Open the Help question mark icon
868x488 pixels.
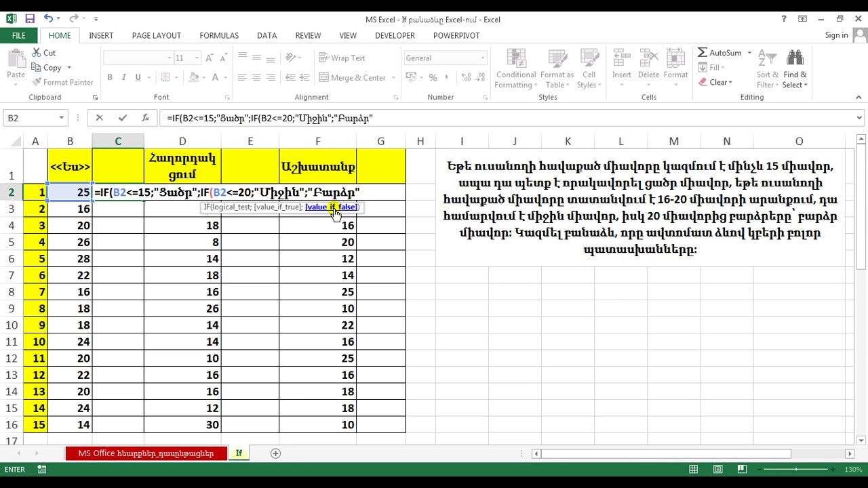(x=783, y=19)
